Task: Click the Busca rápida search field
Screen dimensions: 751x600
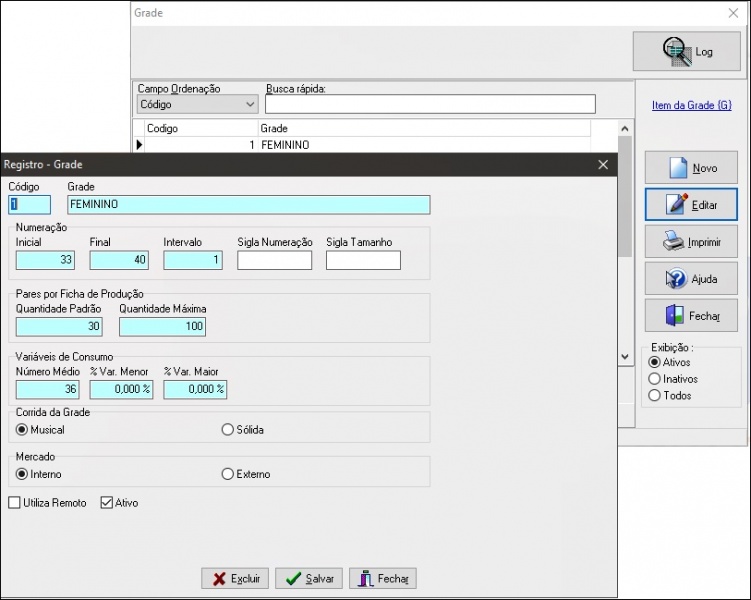Action: (x=430, y=104)
